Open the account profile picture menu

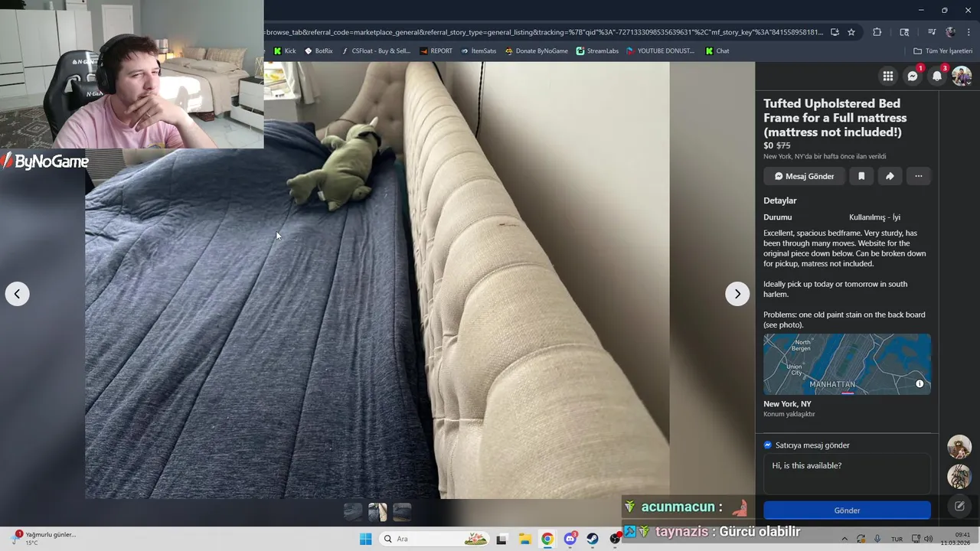pos(962,76)
